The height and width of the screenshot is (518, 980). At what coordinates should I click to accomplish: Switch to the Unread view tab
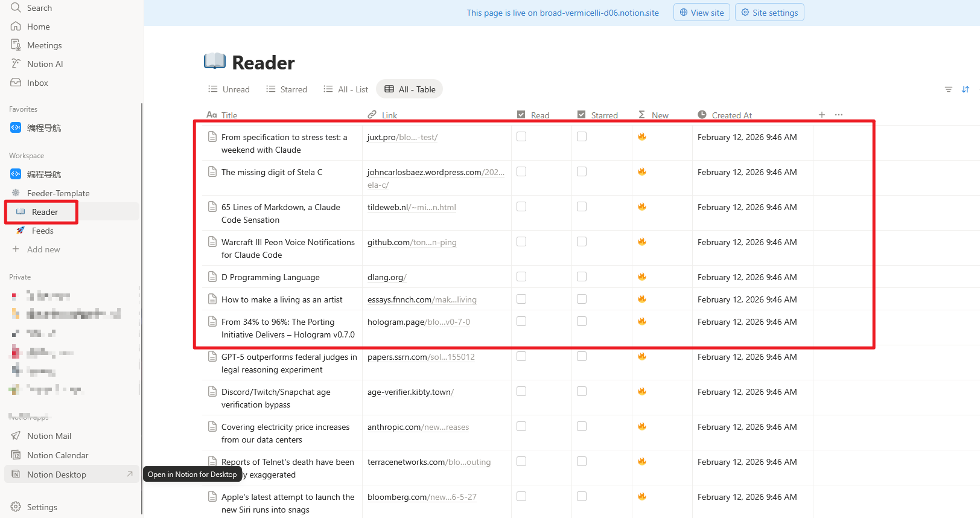coord(229,89)
